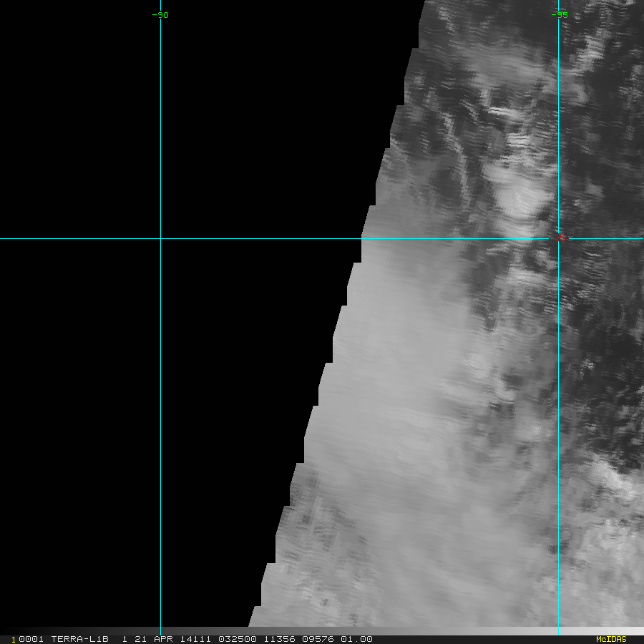
Task: Click the green -95 longitude label
Action: coord(560,15)
